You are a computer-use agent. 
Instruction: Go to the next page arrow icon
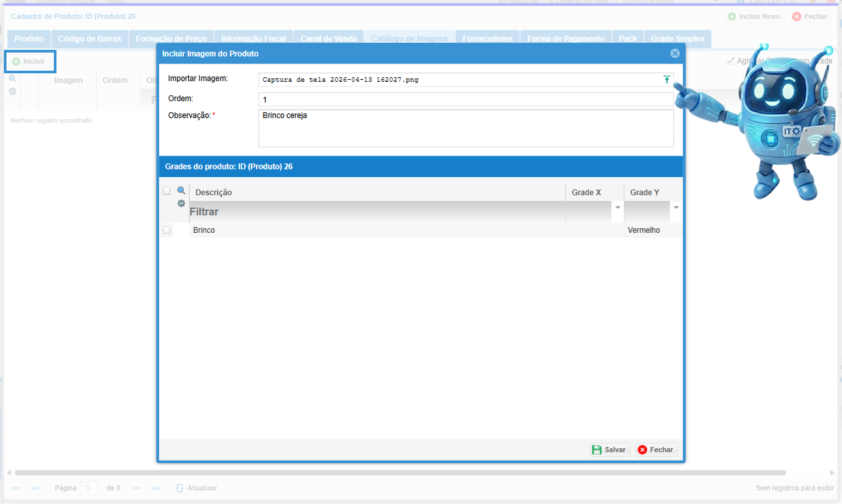pos(136,488)
